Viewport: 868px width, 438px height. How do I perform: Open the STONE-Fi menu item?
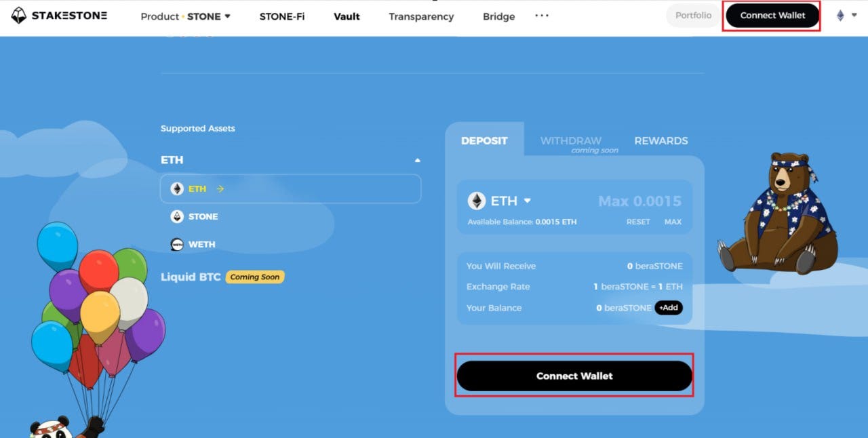pos(282,16)
